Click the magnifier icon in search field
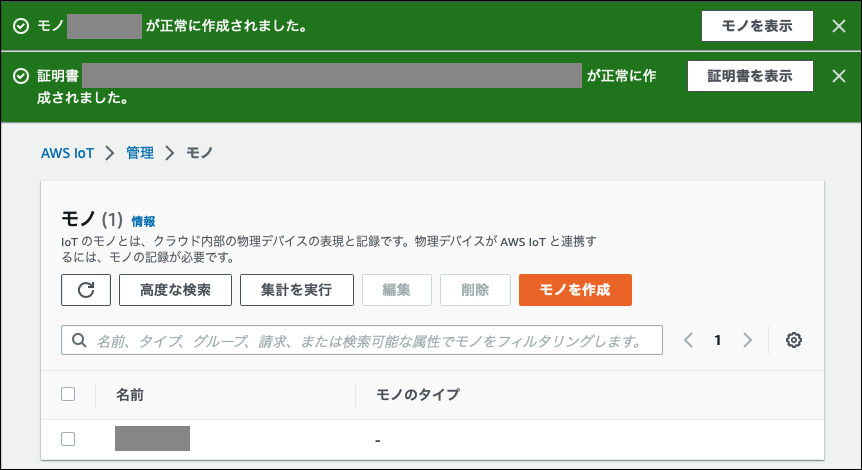Image resolution: width=862 pixels, height=470 pixels. pos(79,341)
